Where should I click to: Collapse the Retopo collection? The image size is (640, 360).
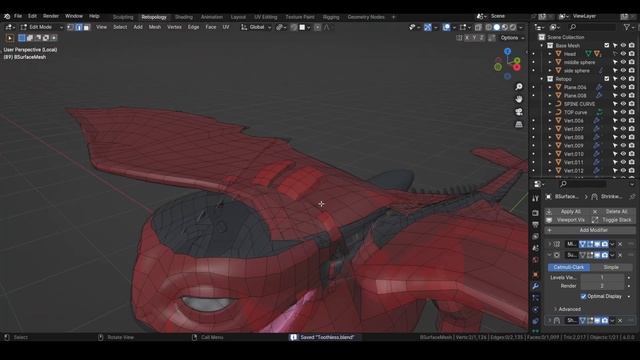542,79
